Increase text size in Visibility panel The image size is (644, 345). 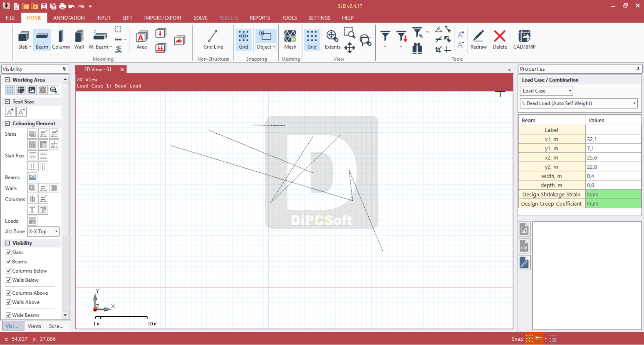(10, 112)
